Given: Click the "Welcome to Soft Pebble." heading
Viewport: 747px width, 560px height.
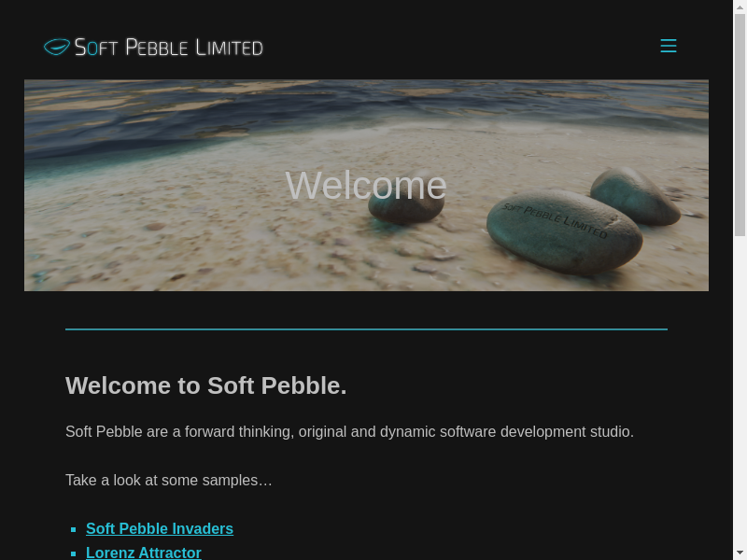Looking at the screenshot, I should (206, 385).
